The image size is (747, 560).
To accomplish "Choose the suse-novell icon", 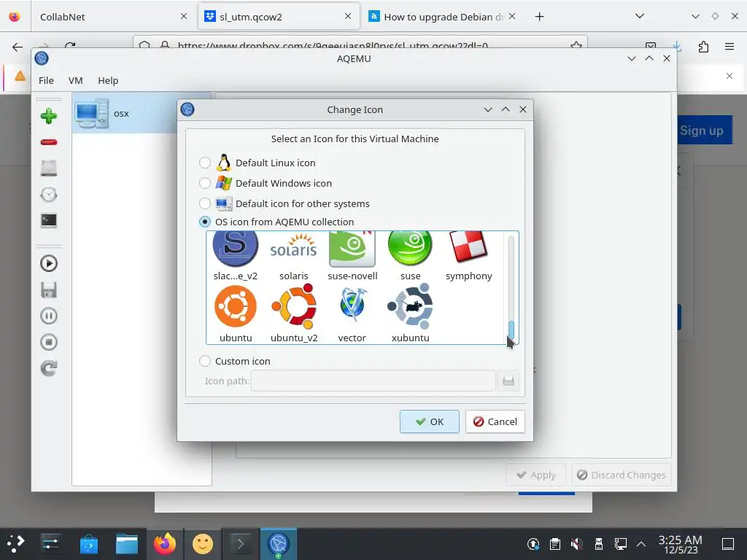I will coord(352,256).
